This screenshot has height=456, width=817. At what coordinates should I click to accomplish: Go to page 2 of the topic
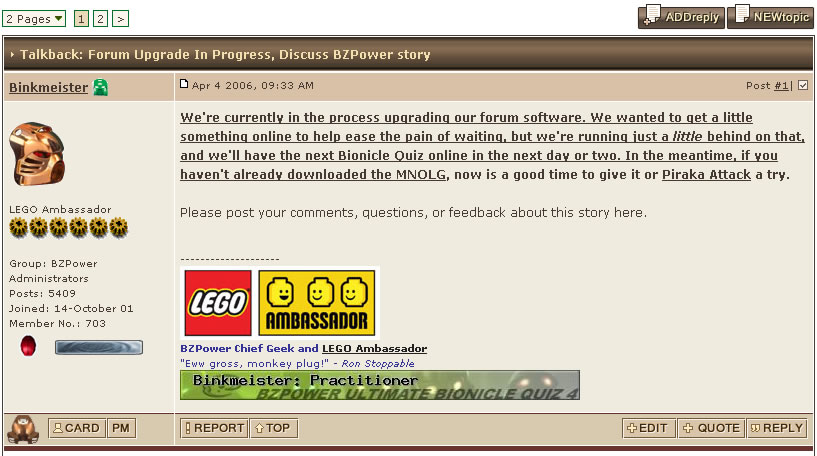101,19
